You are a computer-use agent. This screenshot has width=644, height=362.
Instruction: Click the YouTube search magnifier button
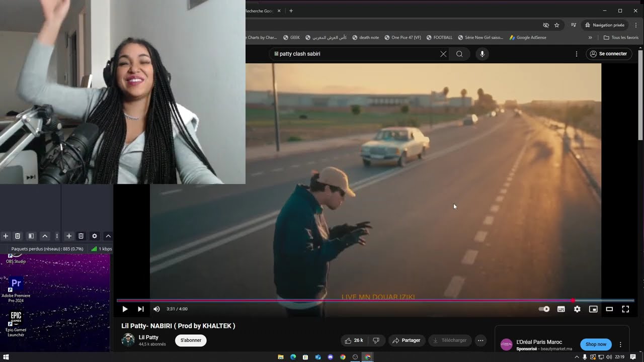pyautogui.click(x=459, y=54)
